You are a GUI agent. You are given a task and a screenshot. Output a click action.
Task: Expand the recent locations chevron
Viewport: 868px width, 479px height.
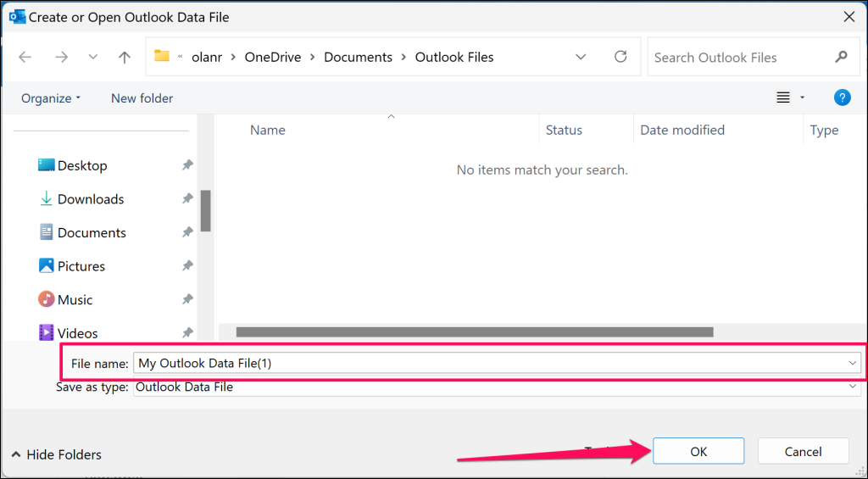(92, 58)
